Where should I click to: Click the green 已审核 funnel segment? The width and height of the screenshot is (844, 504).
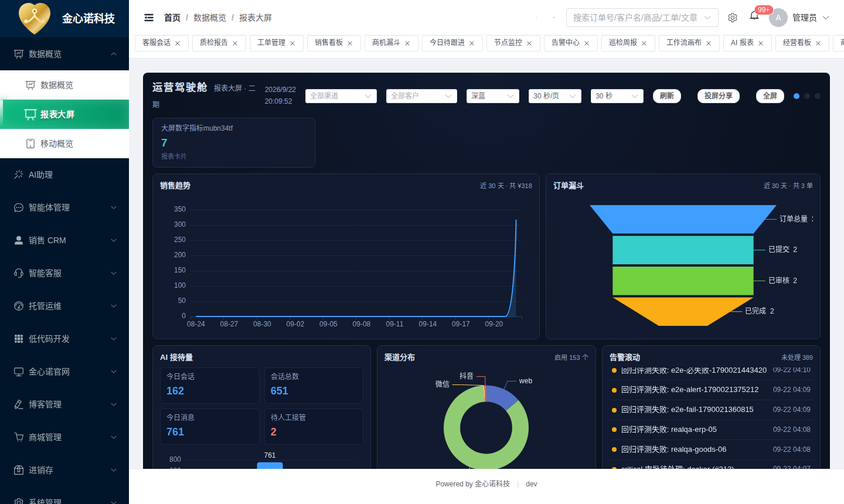[683, 281]
